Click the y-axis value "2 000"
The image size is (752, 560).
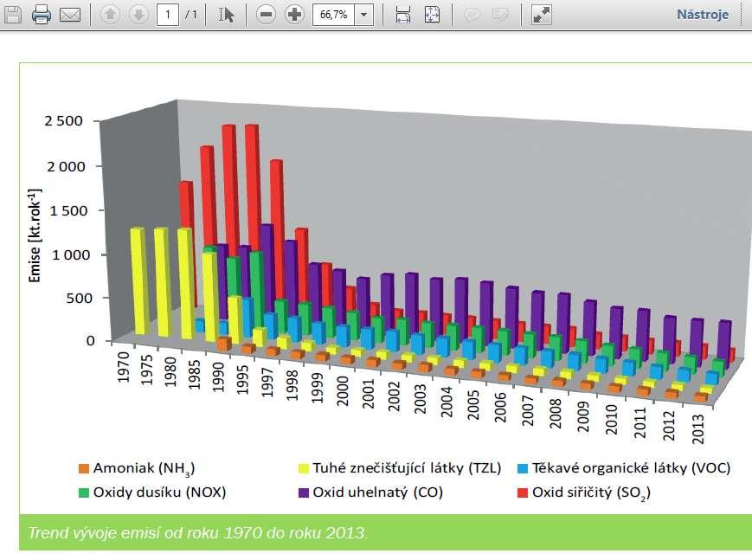point(66,166)
